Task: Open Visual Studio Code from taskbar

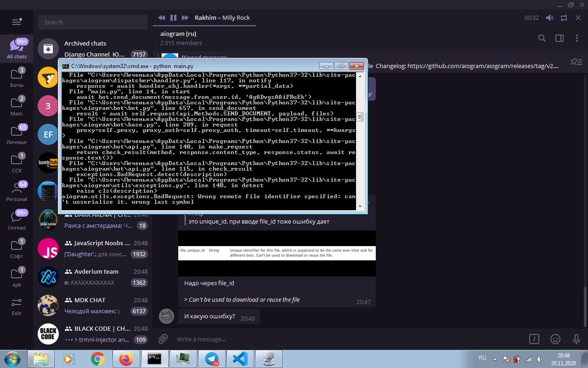Action: click(241, 359)
